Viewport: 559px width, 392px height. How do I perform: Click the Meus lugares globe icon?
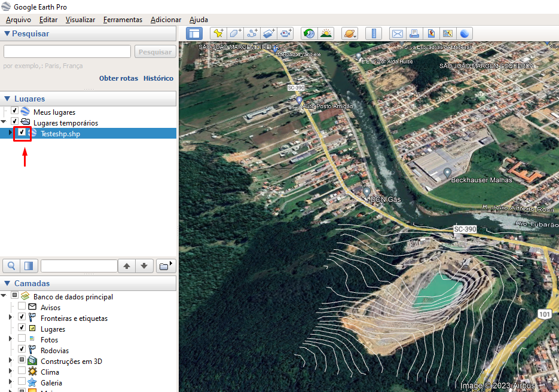click(25, 111)
